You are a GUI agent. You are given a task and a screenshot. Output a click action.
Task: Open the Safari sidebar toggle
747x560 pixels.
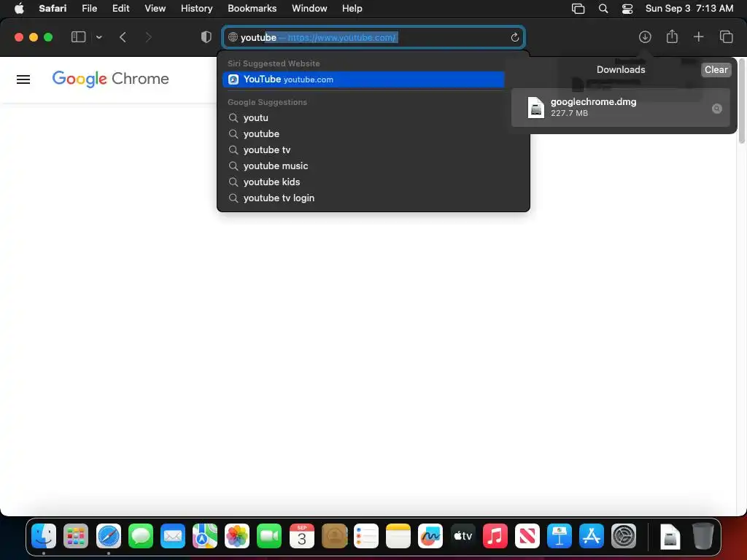click(x=78, y=37)
